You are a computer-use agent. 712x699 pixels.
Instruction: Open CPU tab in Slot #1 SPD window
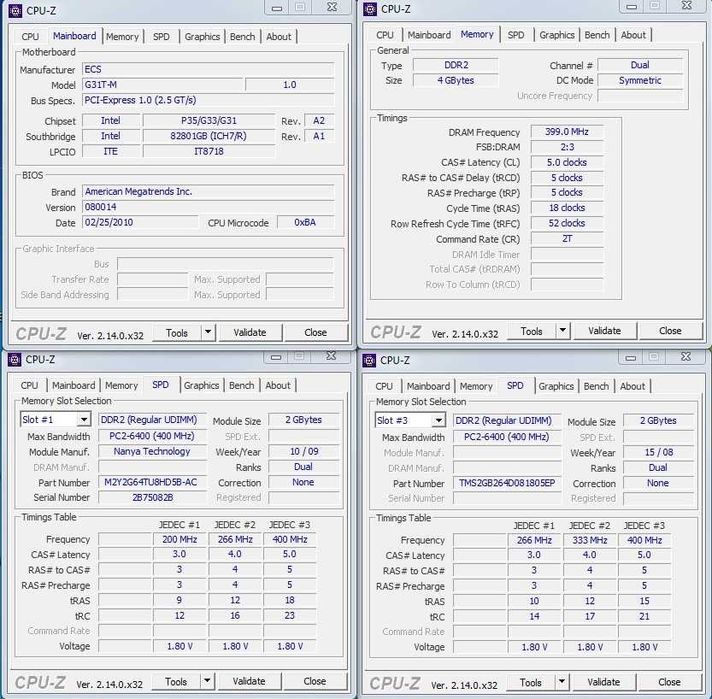pyautogui.click(x=30, y=385)
